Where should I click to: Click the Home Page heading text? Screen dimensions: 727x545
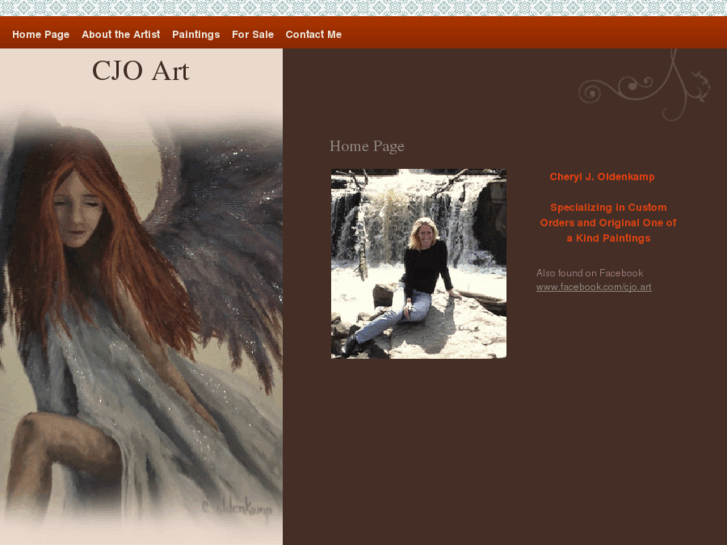pyautogui.click(x=367, y=146)
